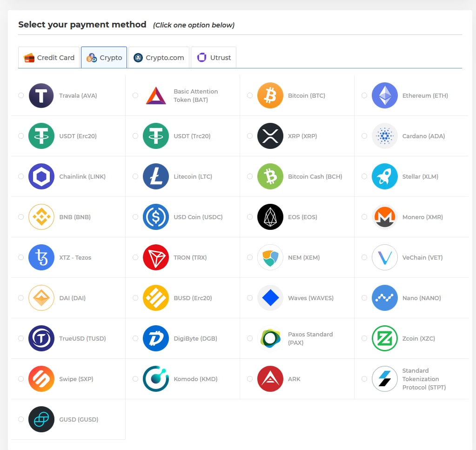476x450 pixels.
Task: Click the "Swipe (SXP)" label
Action: click(76, 379)
